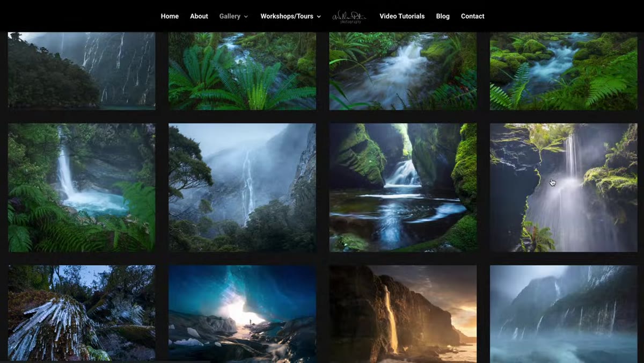Open the palm fern stream photo
Screen dimensions: 644x363
pyautogui.click(x=242, y=71)
